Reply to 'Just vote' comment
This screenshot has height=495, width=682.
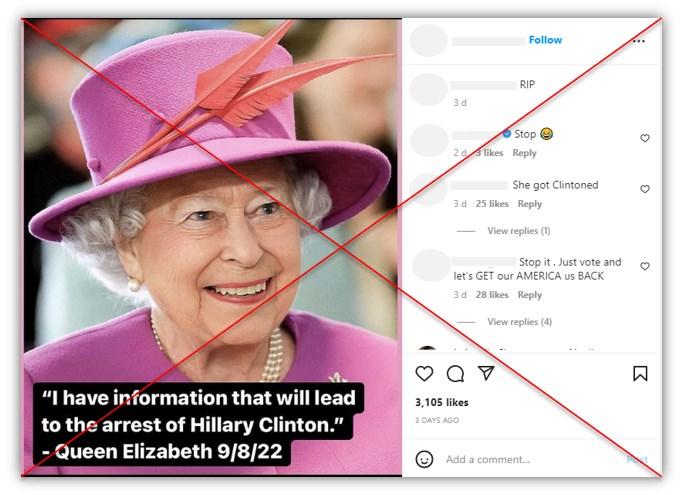(529, 294)
